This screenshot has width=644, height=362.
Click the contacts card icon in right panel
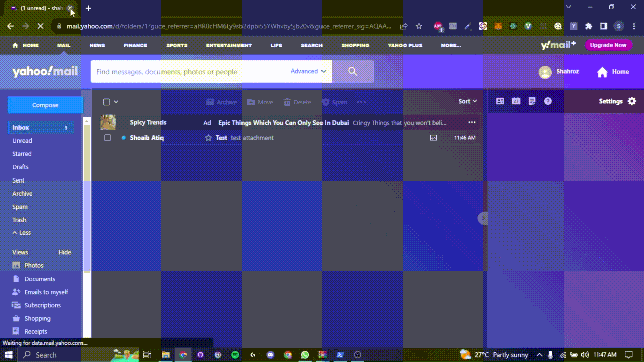[500, 101]
